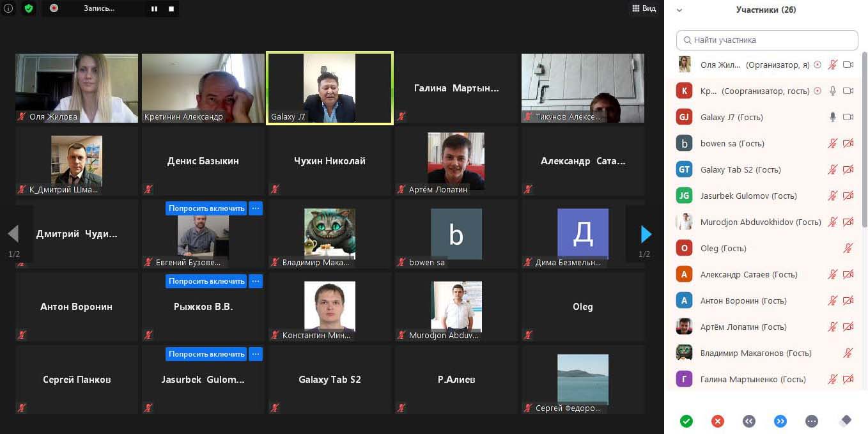Open the options dropdown on Рыжков В.В. tile

coord(256,281)
